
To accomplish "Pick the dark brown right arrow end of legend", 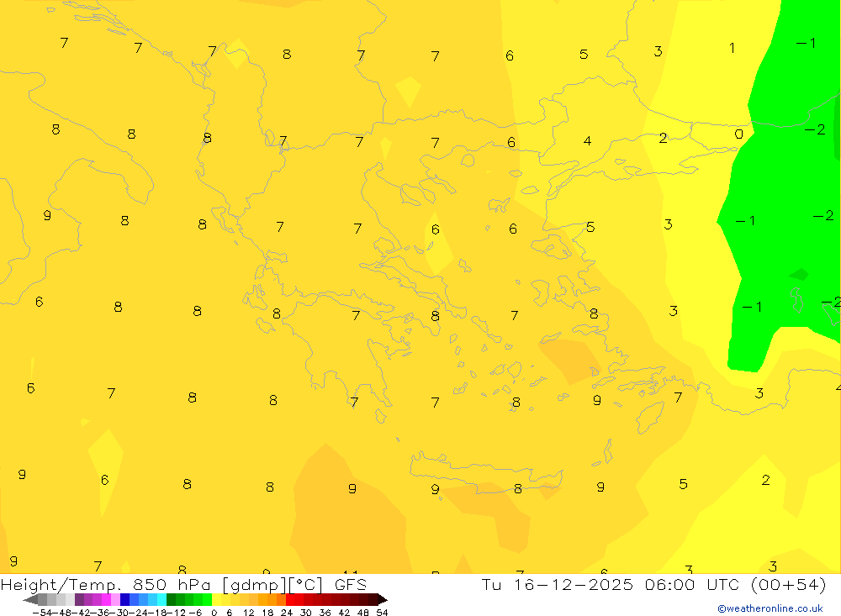I will 383,600.
